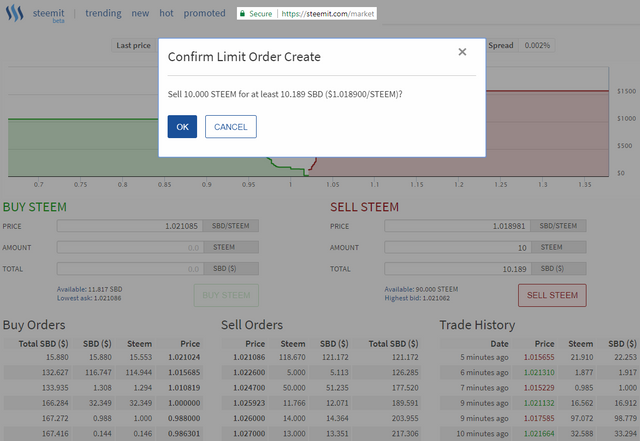Focus the Sell Steem amount field
Screen dimensions: 640x441
tap(457, 247)
